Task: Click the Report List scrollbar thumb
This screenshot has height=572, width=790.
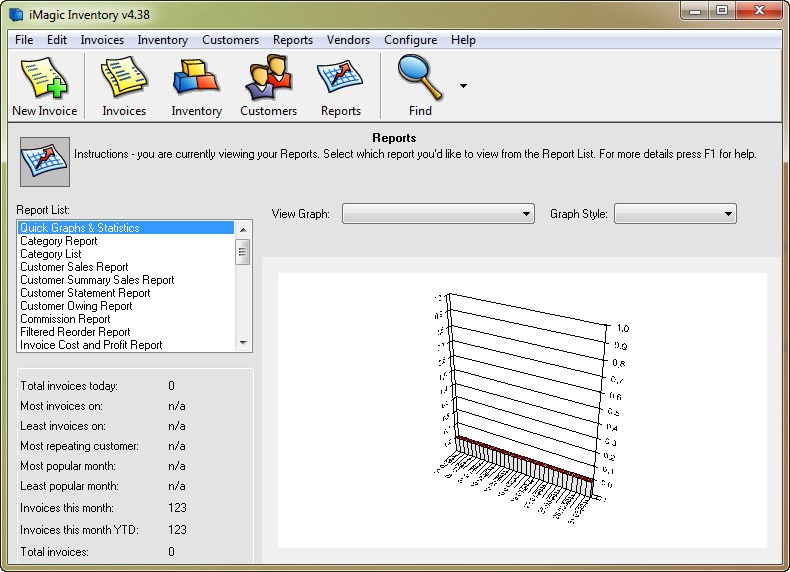Action: (x=242, y=251)
